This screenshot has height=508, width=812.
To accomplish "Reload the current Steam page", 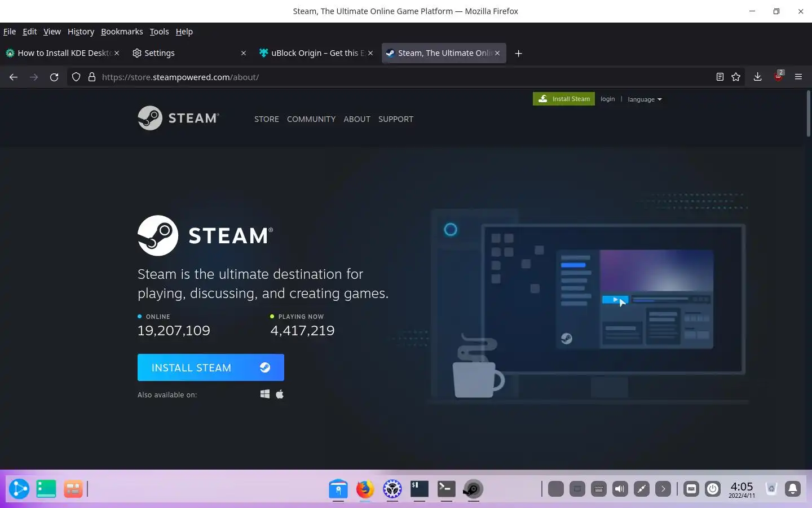I will point(54,77).
